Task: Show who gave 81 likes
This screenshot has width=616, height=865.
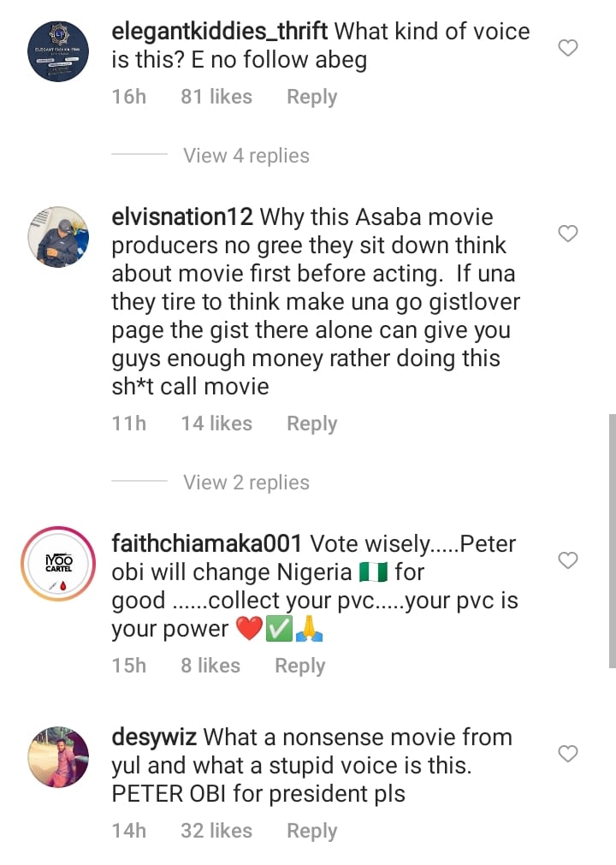Action: click(216, 98)
